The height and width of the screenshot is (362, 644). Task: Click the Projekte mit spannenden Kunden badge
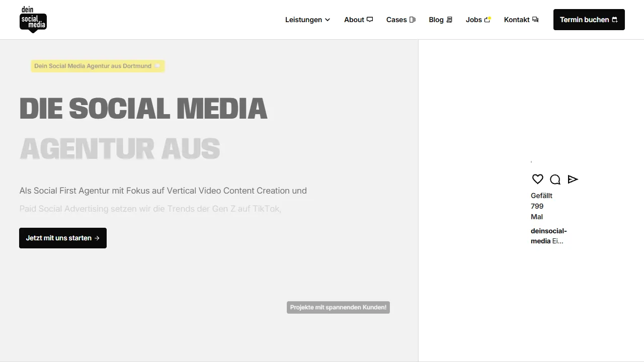[x=338, y=307]
